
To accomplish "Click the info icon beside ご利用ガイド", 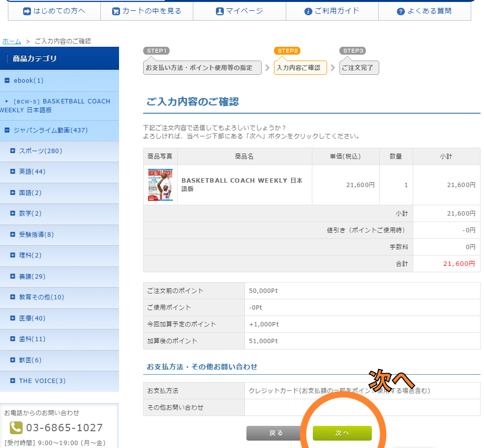I will 308,11.
